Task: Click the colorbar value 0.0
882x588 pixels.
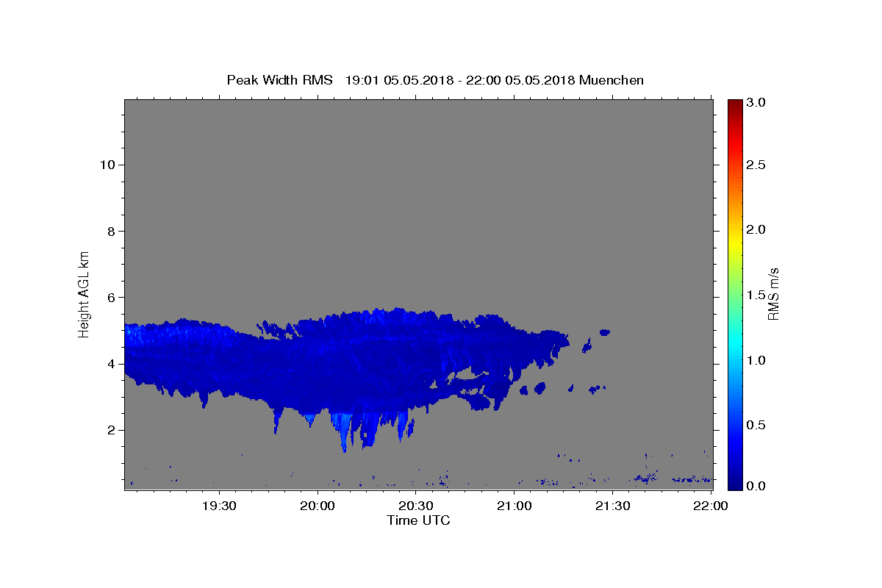Action: [757, 486]
